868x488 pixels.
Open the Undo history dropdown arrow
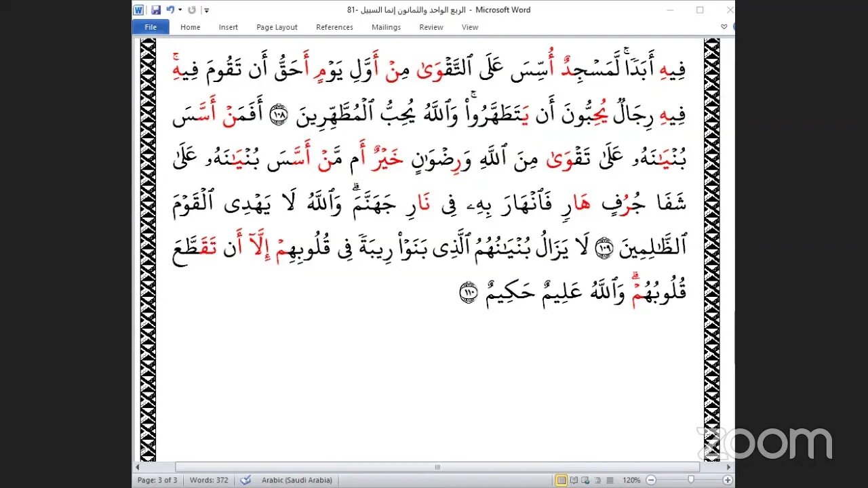coord(180,10)
